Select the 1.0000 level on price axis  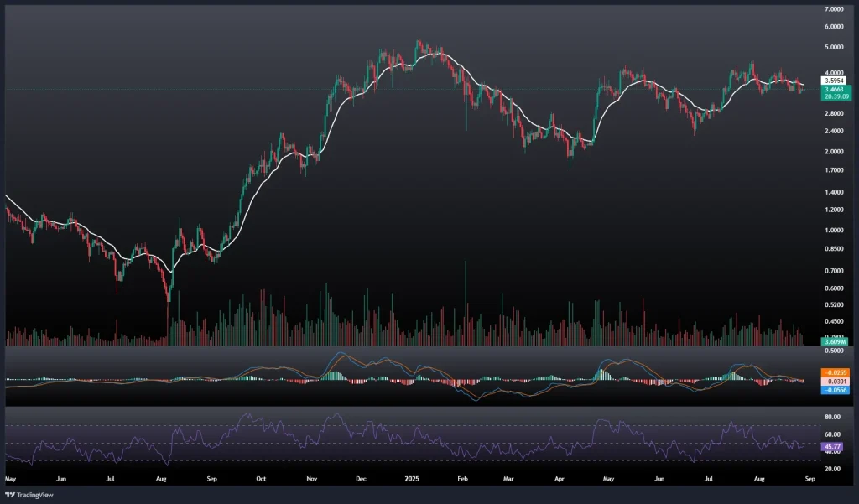834,230
